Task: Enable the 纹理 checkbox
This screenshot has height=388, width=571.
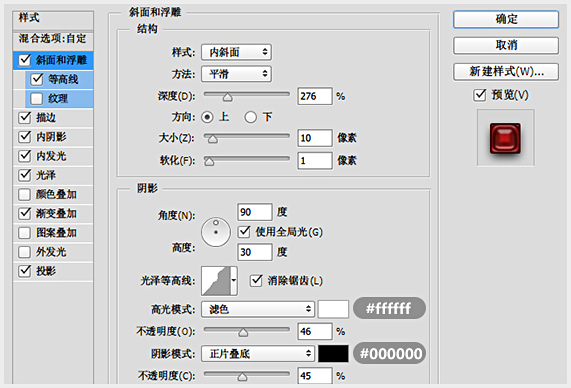Action: (x=36, y=98)
